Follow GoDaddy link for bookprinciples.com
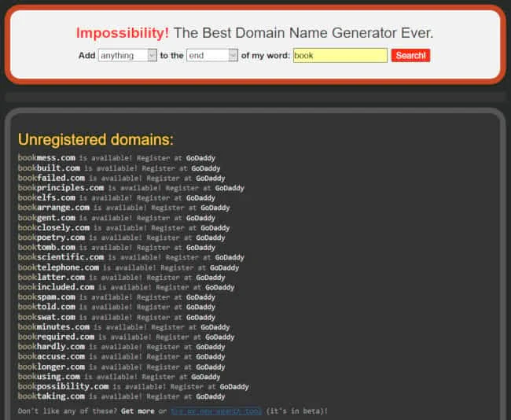This screenshot has width=511, height=420. coord(230,188)
